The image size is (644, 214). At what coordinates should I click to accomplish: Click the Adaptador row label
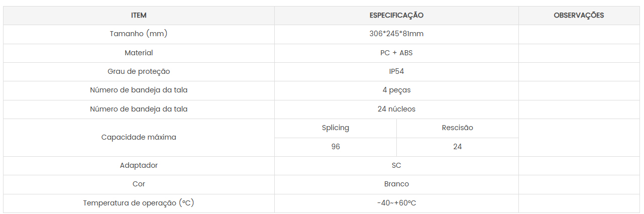(139, 165)
